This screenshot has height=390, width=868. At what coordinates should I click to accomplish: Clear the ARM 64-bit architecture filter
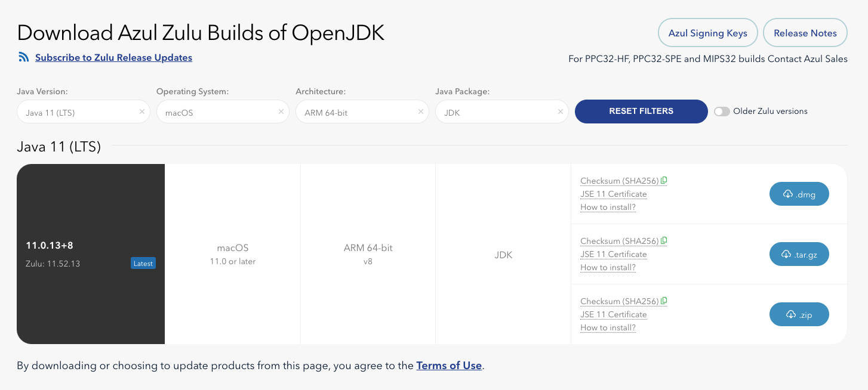point(421,112)
